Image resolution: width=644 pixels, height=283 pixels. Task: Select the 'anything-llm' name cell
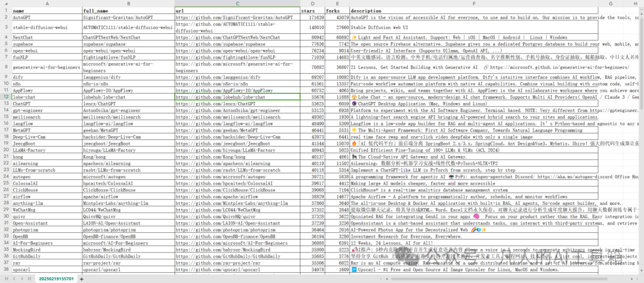(47, 203)
